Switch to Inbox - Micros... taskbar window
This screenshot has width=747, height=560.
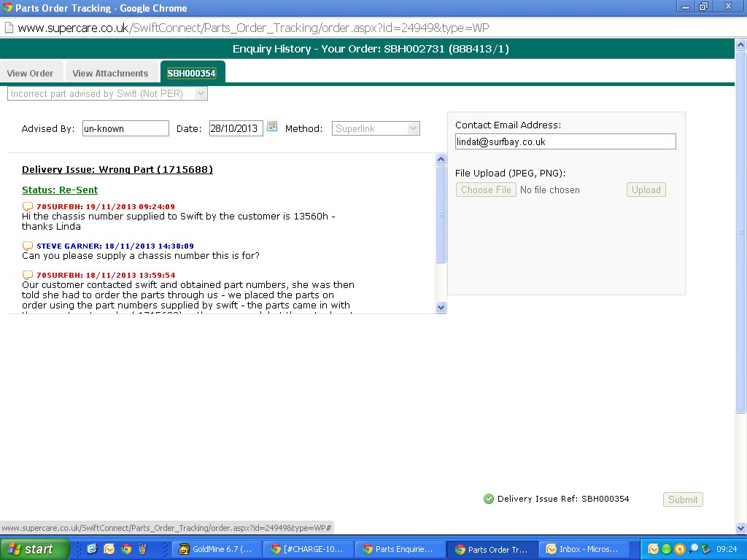coord(583,549)
